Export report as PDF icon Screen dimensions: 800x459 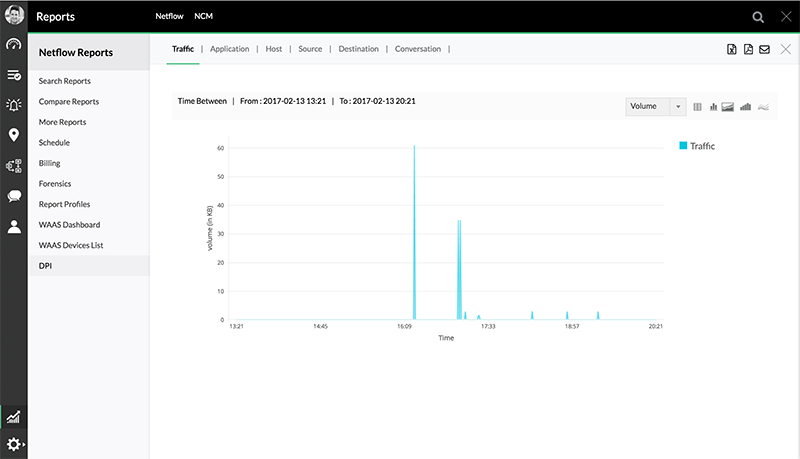pos(748,49)
